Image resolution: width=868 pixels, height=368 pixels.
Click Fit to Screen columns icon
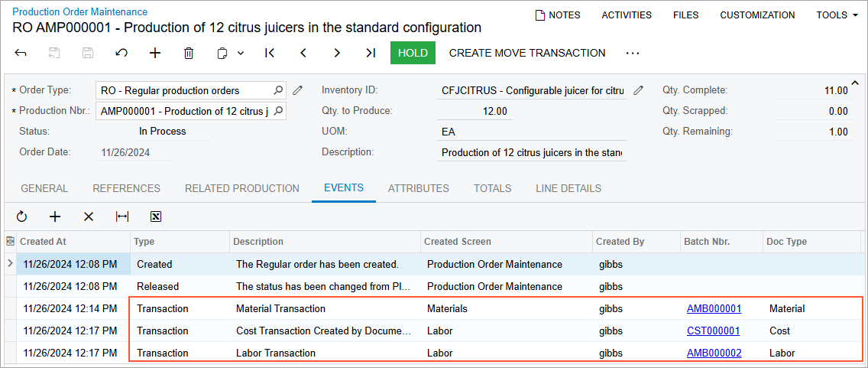click(x=122, y=217)
